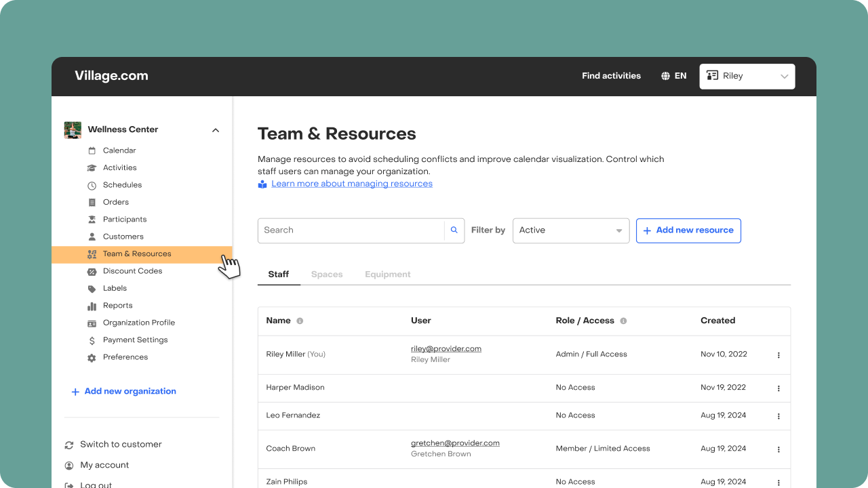Click Find activities in the top bar
The height and width of the screenshot is (488, 868).
611,76
